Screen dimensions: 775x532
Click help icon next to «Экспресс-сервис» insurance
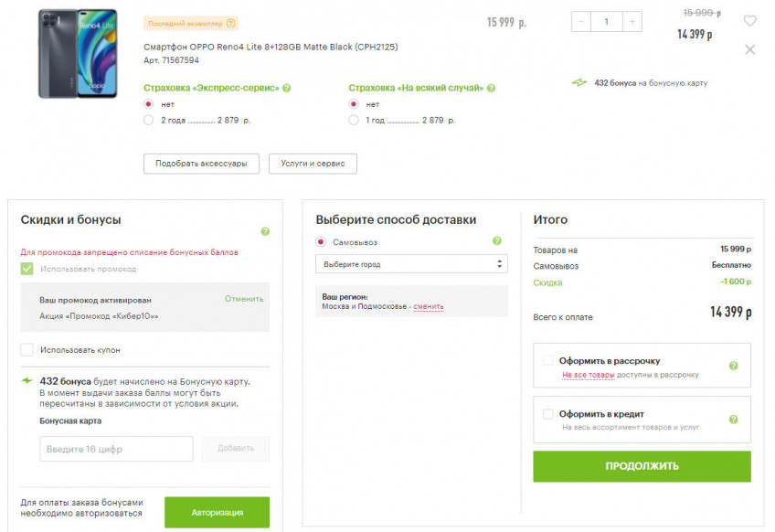(287, 89)
